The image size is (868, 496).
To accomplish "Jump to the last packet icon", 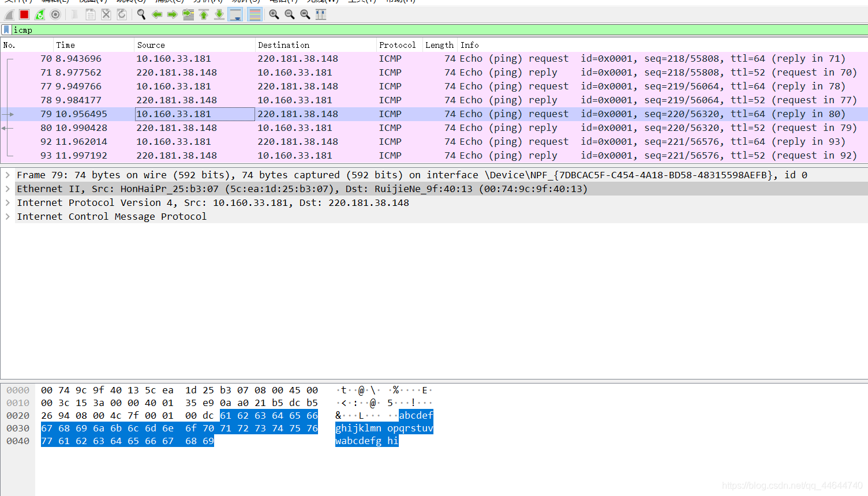I will (x=219, y=14).
